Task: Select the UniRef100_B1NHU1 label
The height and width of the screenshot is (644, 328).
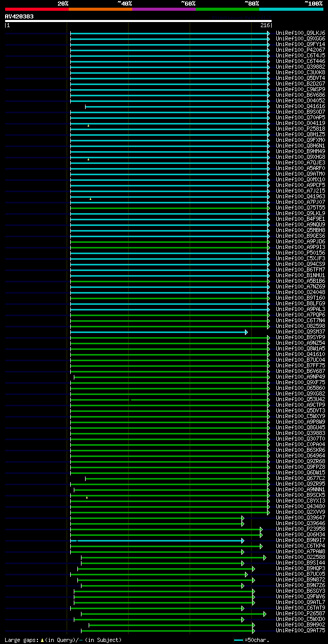Action: coord(300,275)
